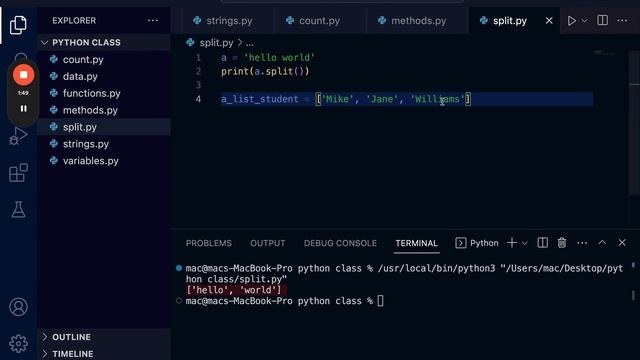Open Run and Debug view
The height and width of the screenshot is (360, 640).
pyautogui.click(x=18, y=136)
